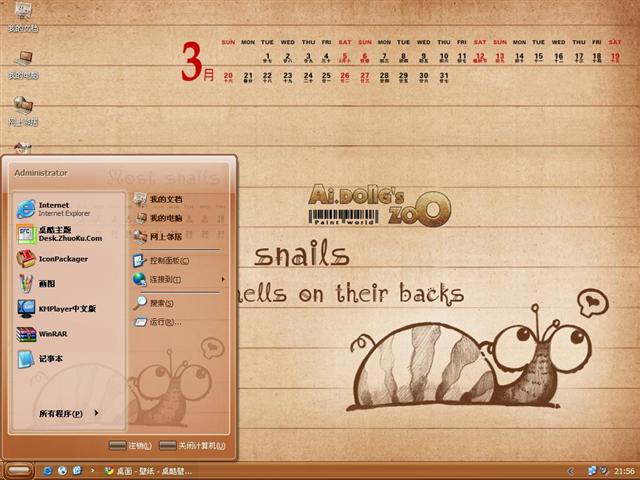640x480 pixels.
Task: Open Internet Explorer quick launch icon
Action: point(47,471)
